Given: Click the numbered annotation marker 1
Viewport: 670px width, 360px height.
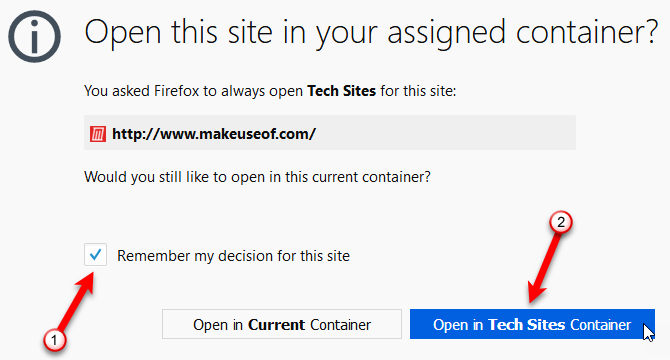Looking at the screenshot, I should pyautogui.click(x=54, y=340).
